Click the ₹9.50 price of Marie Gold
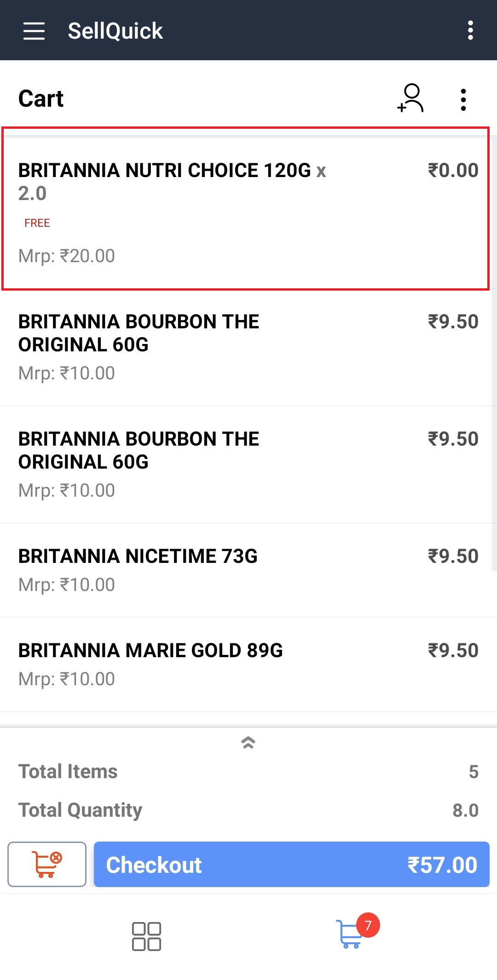 453,651
